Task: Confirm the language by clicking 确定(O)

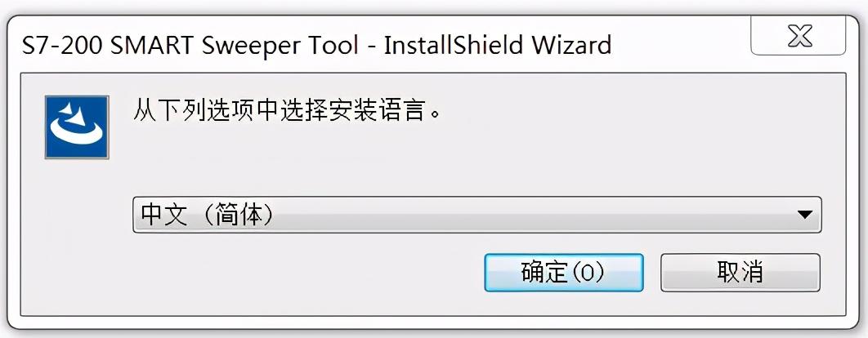Action: click(x=563, y=273)
